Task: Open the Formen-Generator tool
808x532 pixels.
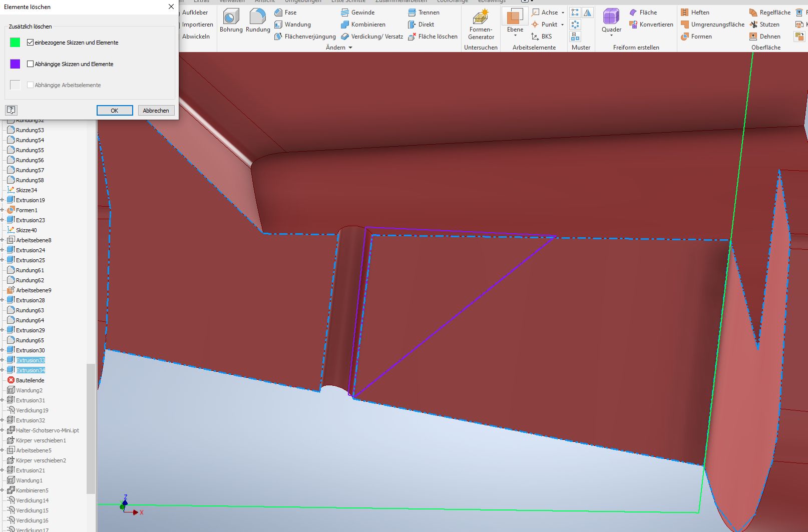Action: [x=481, y=24]
